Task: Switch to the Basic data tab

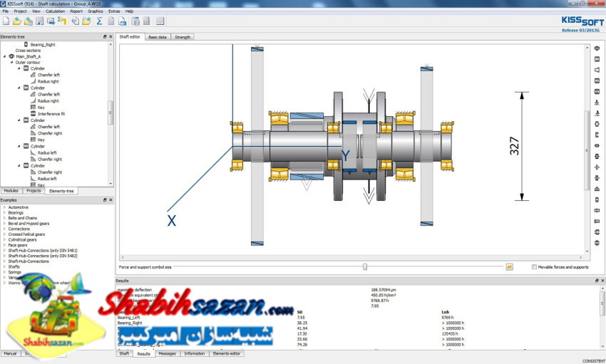Action: (157, 36)
